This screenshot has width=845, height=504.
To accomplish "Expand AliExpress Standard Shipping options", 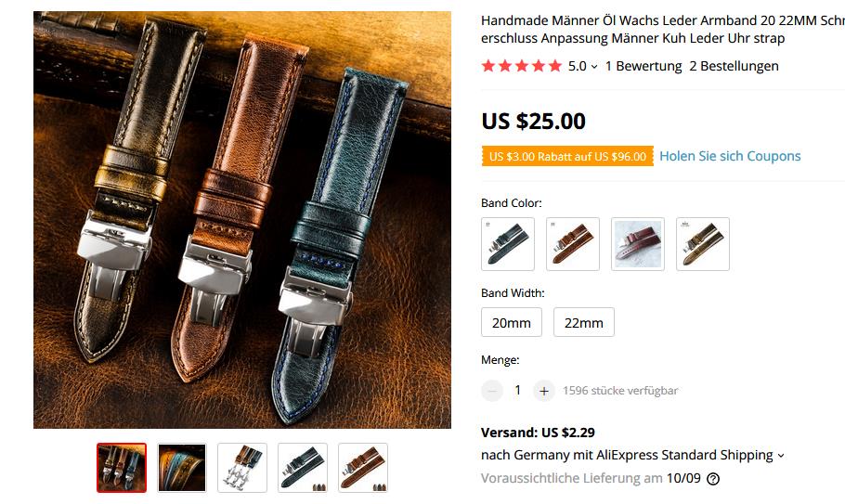I will (780, 456).
